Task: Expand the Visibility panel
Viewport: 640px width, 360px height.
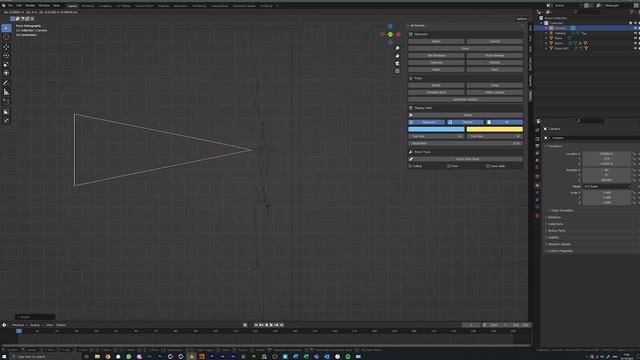Action: (x=553, y=238)
